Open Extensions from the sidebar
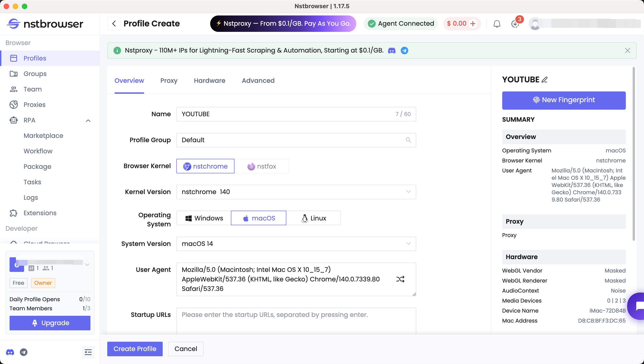Screen dimensions: 644x364 [x=40, y=213]
